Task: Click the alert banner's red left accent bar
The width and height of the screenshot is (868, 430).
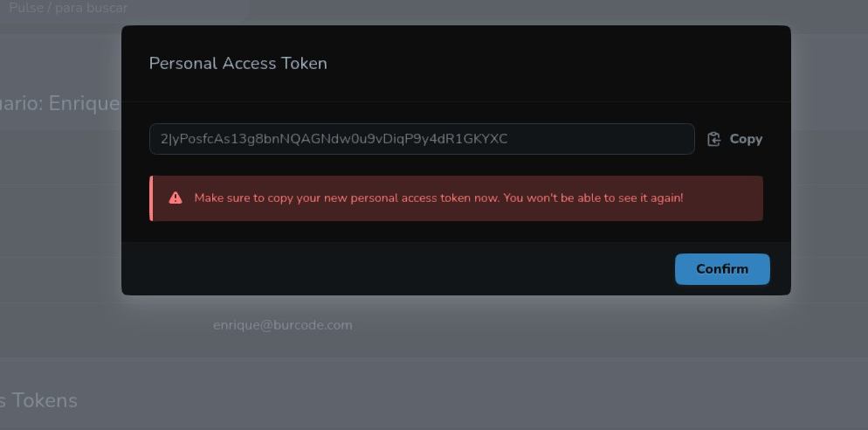Action: [151, 198]
